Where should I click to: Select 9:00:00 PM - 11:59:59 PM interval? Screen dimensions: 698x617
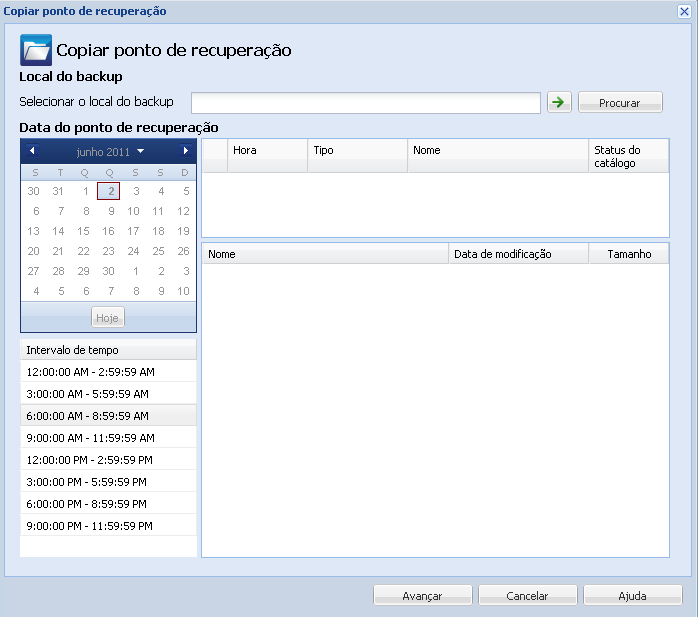(x=108, y=526)
